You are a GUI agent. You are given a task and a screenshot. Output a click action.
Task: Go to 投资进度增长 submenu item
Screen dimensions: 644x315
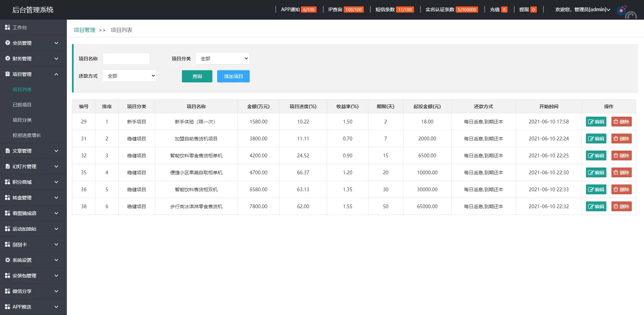27,135
